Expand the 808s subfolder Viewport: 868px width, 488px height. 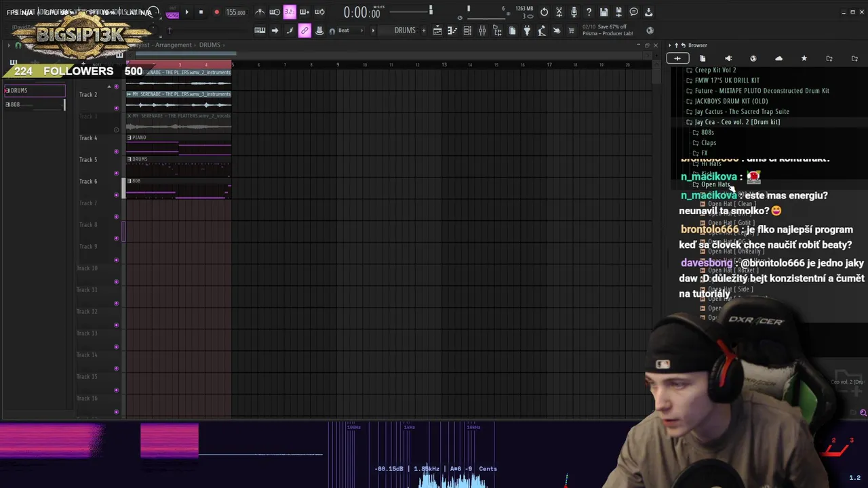pyautogui.click(x=703, y=132)
